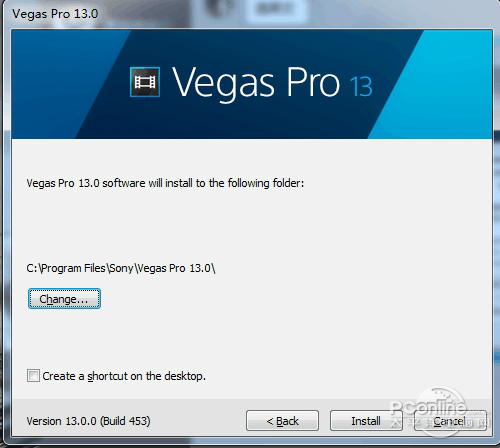
Task: Click the Version 13.0.0 (Build 453) label
Action: pyautogui.click(x=88, y=421)
